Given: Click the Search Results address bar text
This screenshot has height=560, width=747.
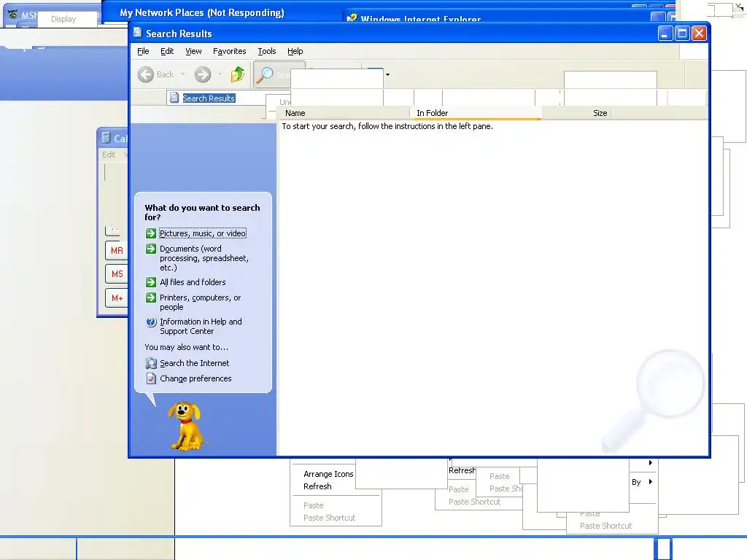Looking at the screenshot, I should [209, 98].
